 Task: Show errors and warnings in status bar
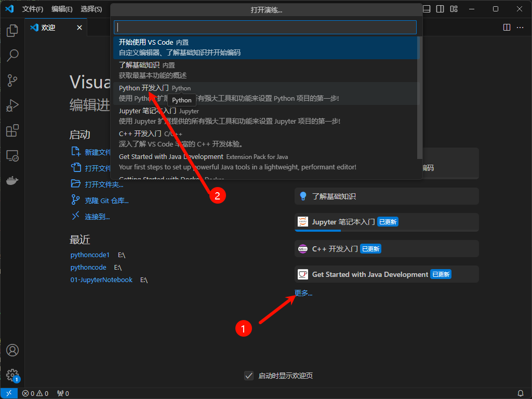pyautogui.click(x=35, y=393)
